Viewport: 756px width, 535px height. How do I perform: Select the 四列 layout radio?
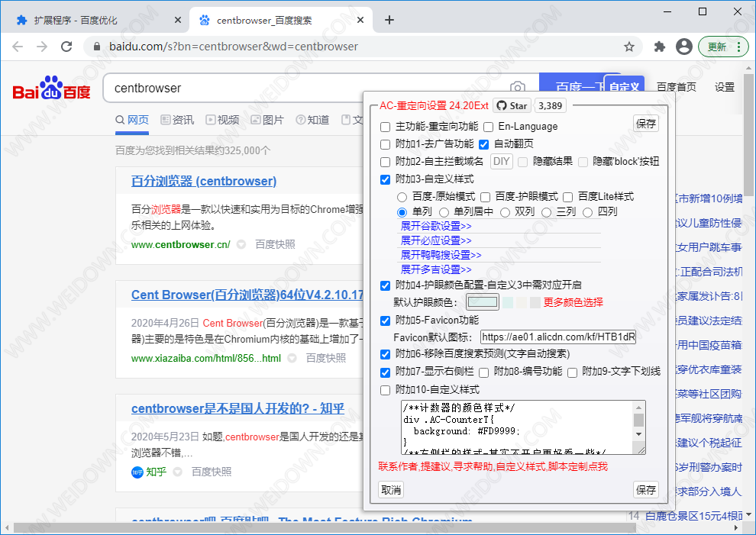(x=588, y=212)
